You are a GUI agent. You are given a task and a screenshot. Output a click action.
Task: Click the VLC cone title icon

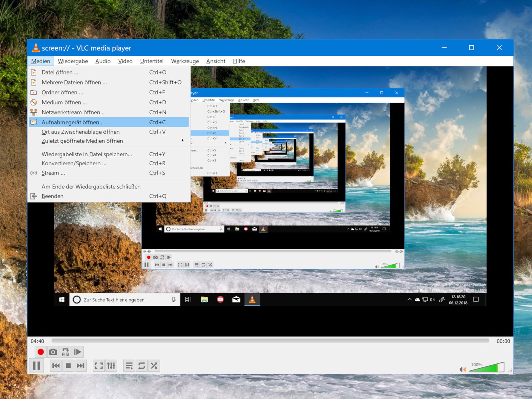(36, 48)
